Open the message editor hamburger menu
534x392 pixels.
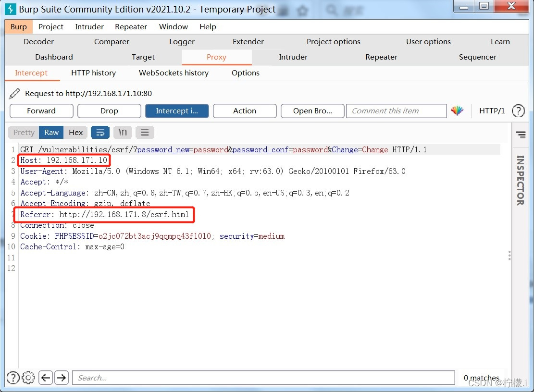tap(145, 133)
